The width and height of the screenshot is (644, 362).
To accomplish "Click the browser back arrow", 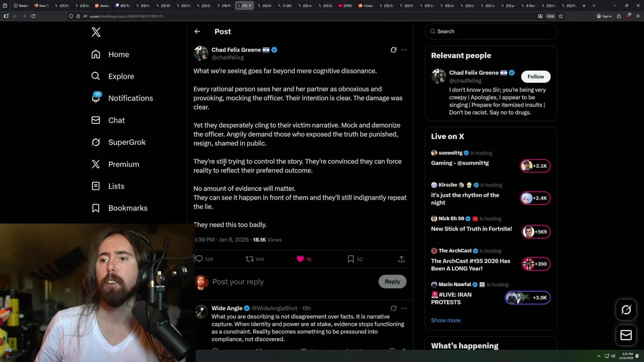I will point(15,16).
